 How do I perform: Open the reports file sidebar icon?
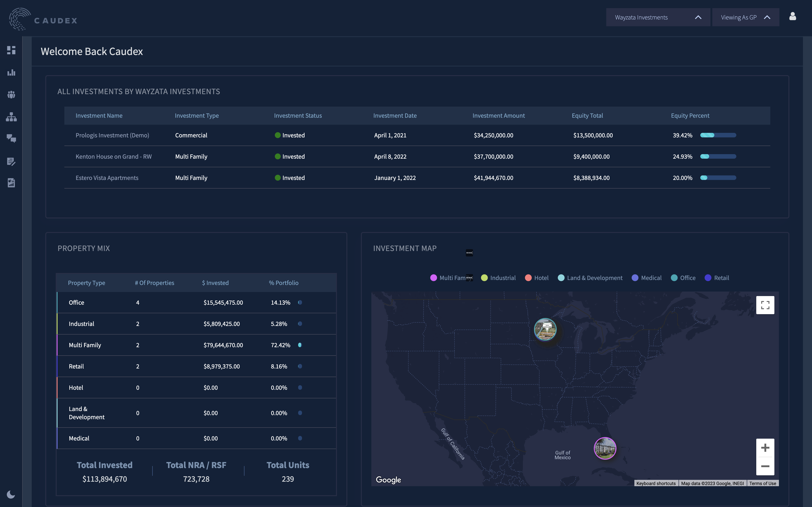[x=11, y=183]
